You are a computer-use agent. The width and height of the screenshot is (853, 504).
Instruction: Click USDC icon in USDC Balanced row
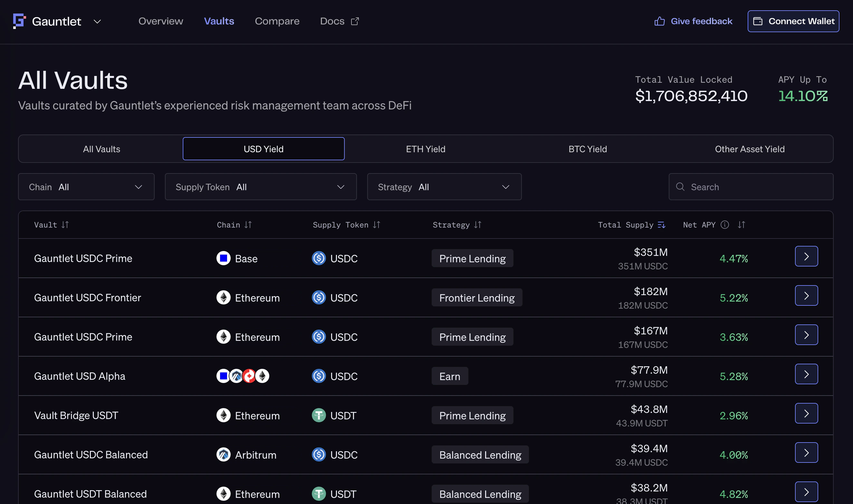[319, 454]
